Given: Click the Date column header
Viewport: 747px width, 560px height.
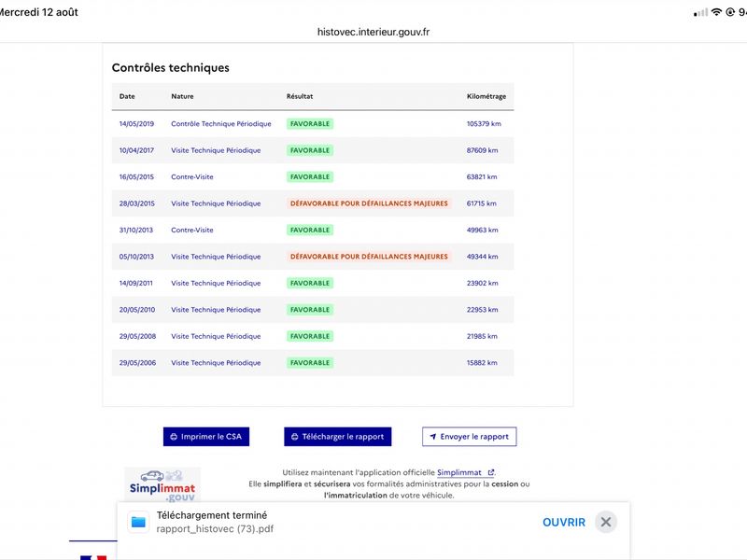Looking at the screenshot, I should (127, 96).
